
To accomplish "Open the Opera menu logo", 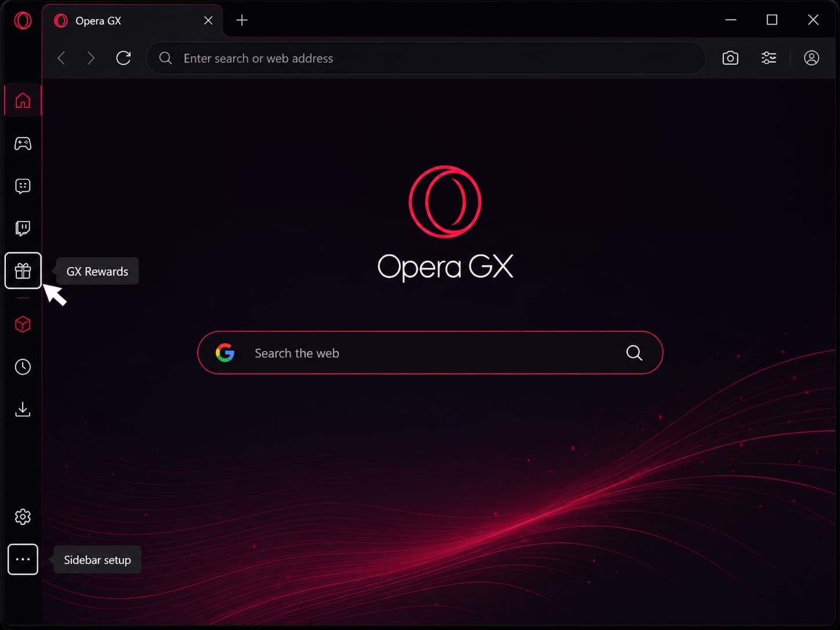I will point(23,21).
